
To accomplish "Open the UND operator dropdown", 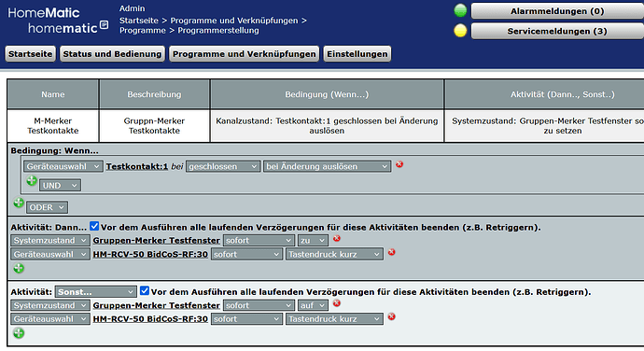I will coord(60,186).
